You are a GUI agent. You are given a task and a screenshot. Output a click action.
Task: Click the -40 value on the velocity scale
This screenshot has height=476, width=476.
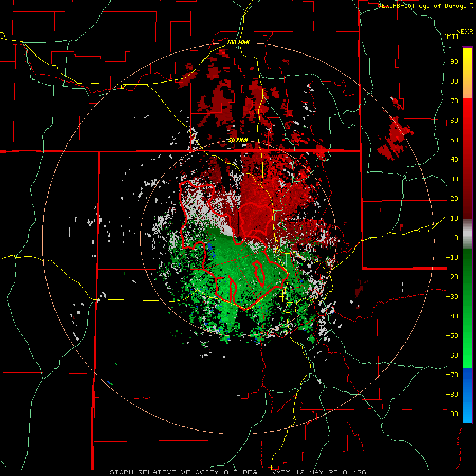coord(452,316)
